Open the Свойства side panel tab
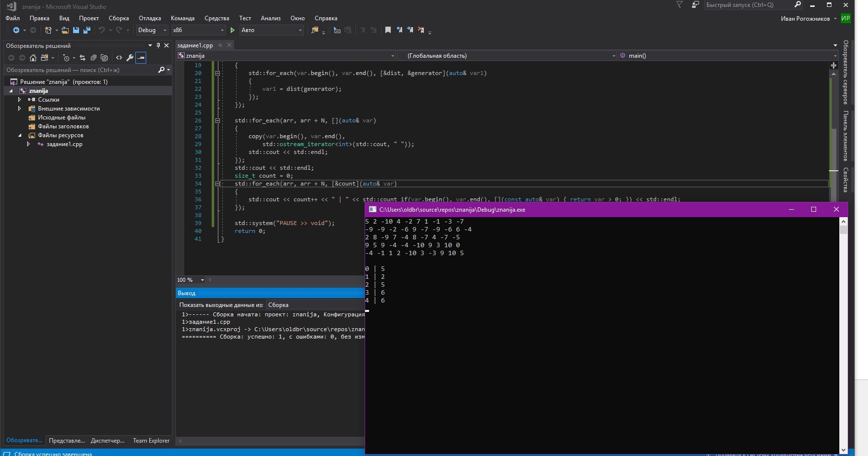This screenshot has height=456, width=868. pos(846,180)
